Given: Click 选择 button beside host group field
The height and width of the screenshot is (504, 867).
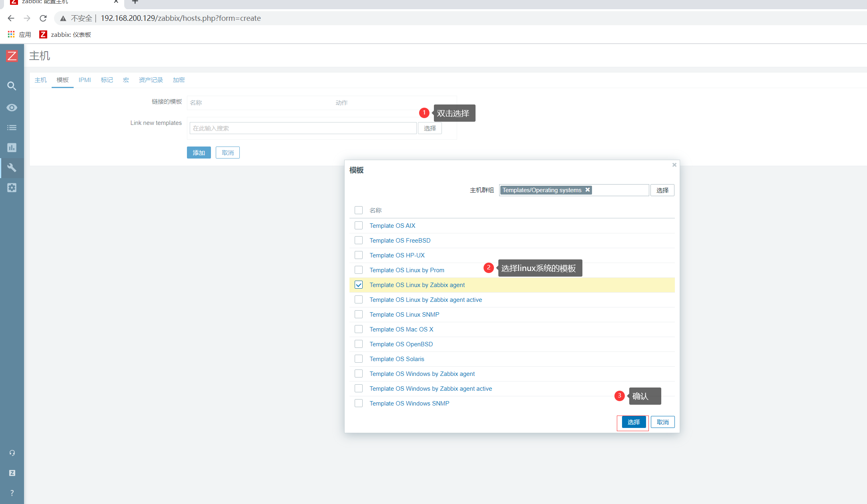Looking at the screenshot, I should point(662,190).
